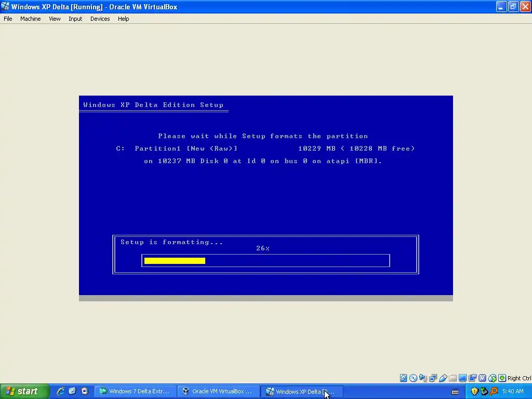Click the keyboard capture green arrow icon

click(502, 378)
